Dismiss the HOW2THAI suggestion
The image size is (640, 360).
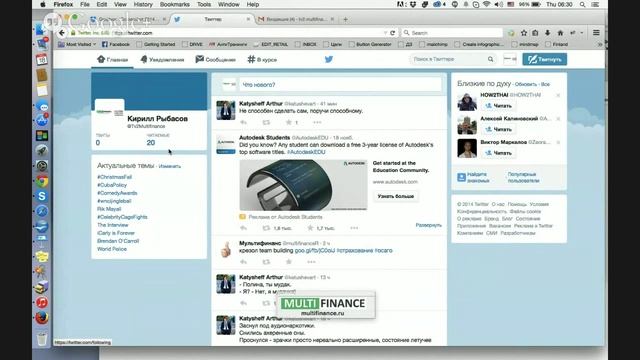click(558, 95)
